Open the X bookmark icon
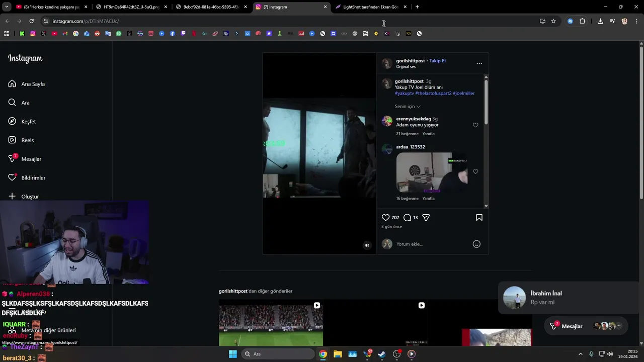This screenshot has height=362, width=644. point(44,34)
